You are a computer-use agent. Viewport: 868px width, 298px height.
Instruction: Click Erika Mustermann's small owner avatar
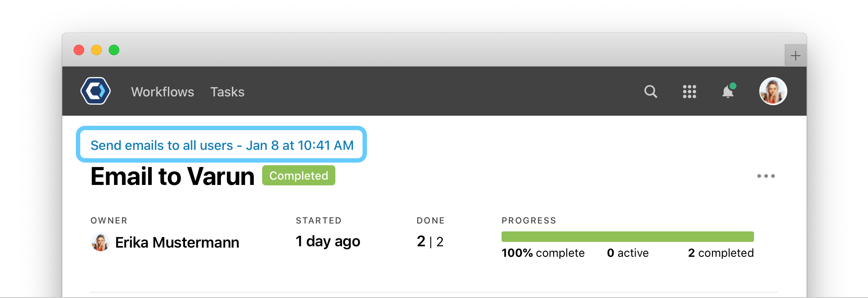pyautogui.click(x=100, y=242)
